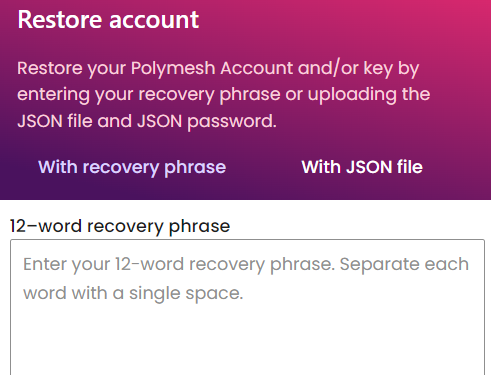Click the placeholder text starting Enter your 12-word

pyautogui.click(x=246, y=278)
